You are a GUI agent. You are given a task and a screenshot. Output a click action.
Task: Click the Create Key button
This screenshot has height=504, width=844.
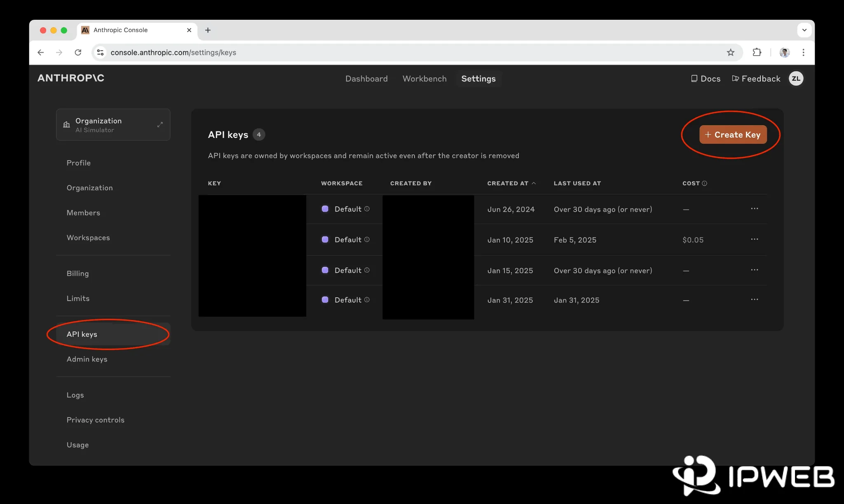(733, 135)
